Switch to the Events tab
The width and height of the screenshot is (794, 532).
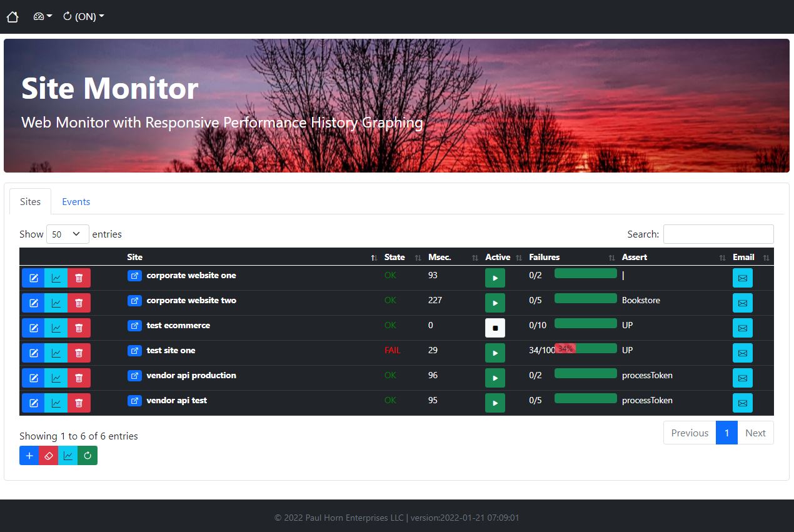pyautogui.click(x=76, y=201)
